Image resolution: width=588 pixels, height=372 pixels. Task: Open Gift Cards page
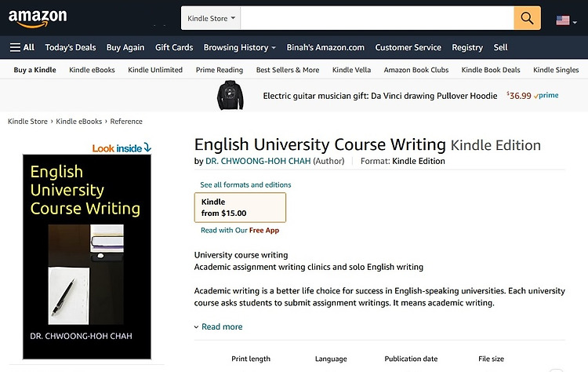[174, 47]
